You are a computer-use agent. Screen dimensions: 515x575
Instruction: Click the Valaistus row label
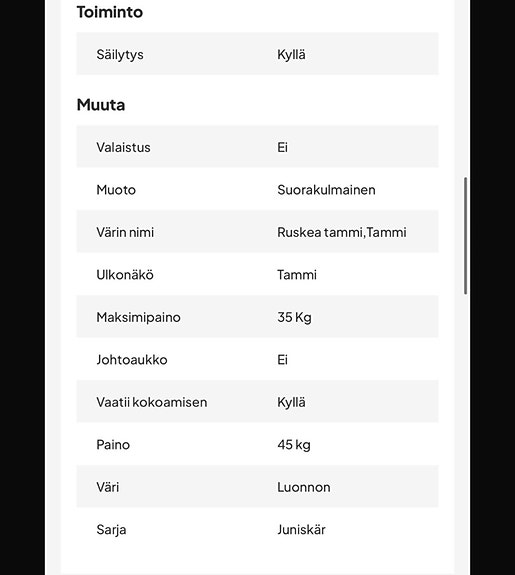(x=123, y=147)
